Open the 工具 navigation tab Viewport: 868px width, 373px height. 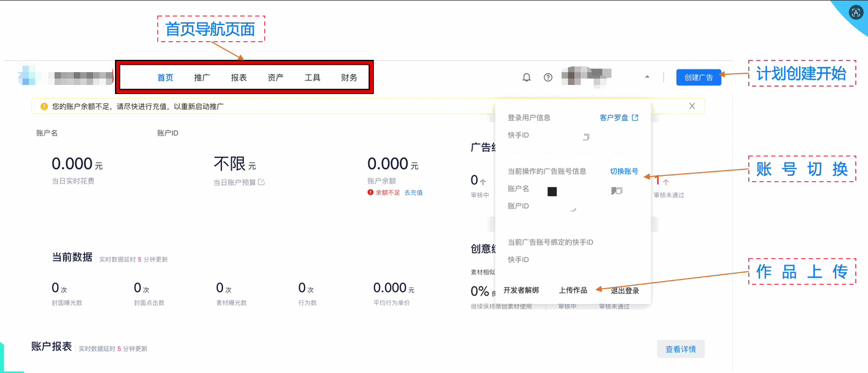pyautogui.click(x=313, y=77)
